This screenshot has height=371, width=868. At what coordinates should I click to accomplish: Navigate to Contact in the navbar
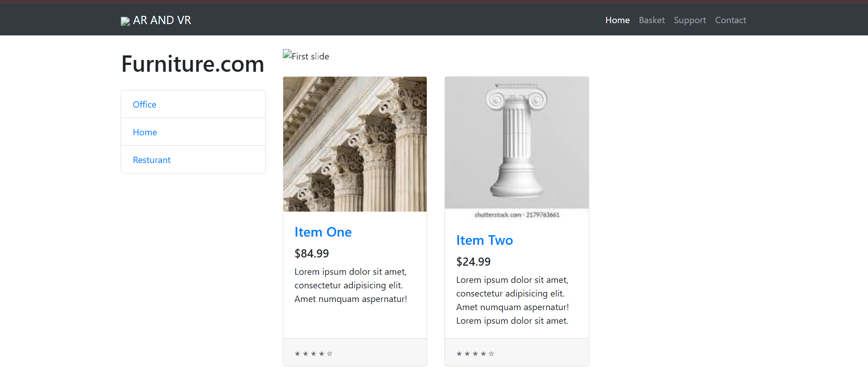730,20
